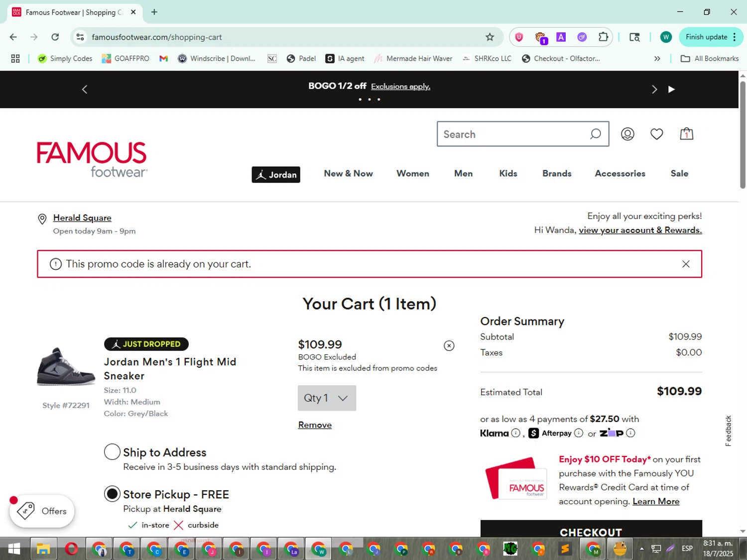Dismiss the promo code alert
Screen dimensions: 747x560
[x=686, y=264]
